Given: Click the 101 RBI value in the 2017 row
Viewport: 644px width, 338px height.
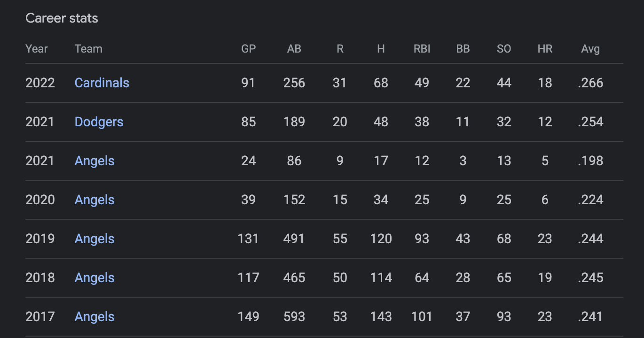Looking at the screenshot, I should click(x=422, y=317).
